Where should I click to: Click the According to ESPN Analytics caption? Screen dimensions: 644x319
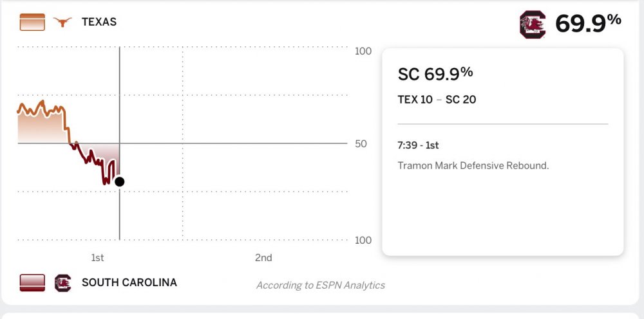(x=320, y=286)
